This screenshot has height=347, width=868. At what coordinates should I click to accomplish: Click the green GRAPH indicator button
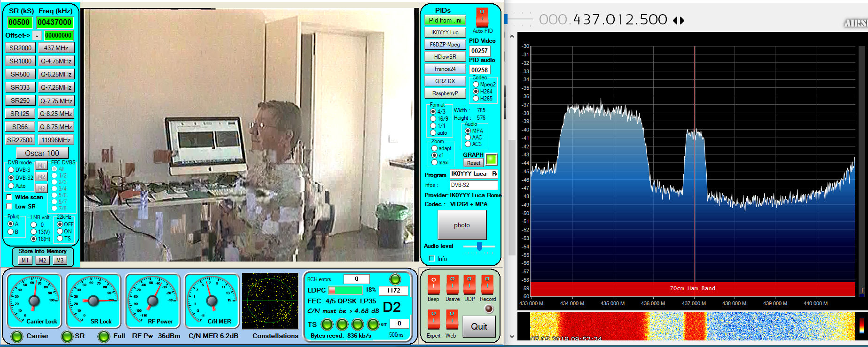coord(491,159)
